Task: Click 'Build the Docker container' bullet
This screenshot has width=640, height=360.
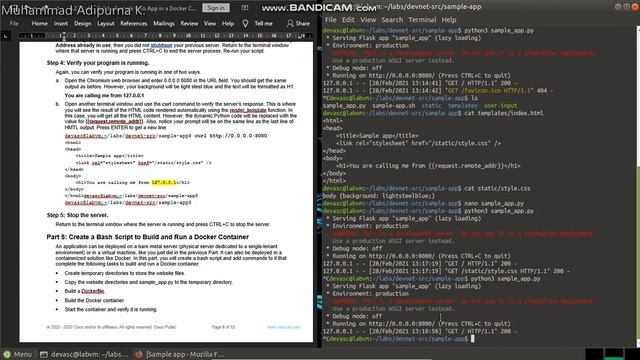Action: [94, 300]
